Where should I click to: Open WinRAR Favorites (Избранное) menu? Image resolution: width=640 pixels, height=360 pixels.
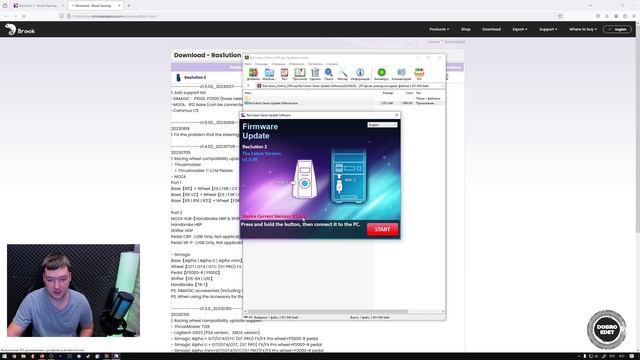297,64
